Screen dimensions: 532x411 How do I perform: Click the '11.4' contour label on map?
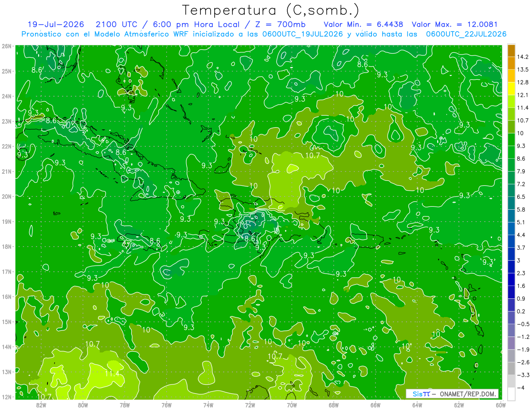[x=112, y=374]
